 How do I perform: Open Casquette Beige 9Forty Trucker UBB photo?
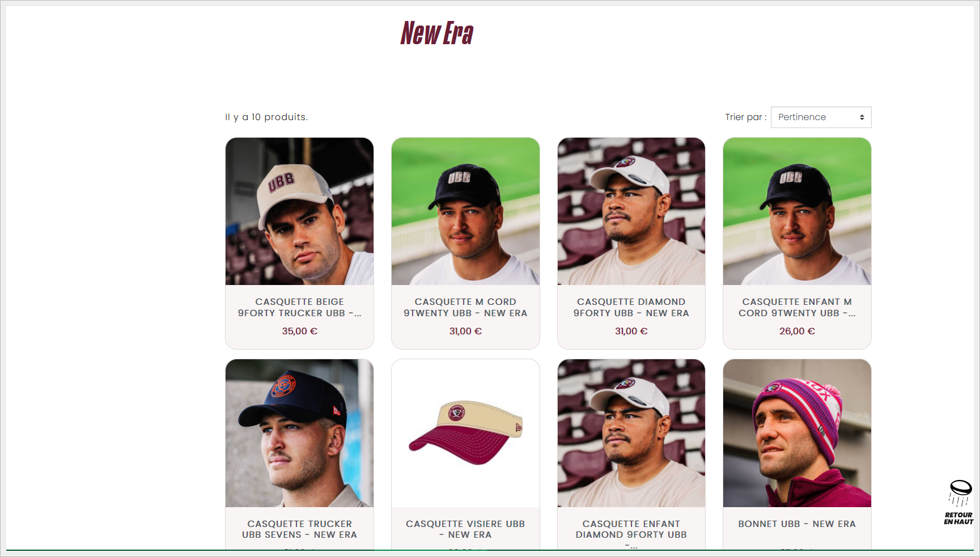[299, 211]
